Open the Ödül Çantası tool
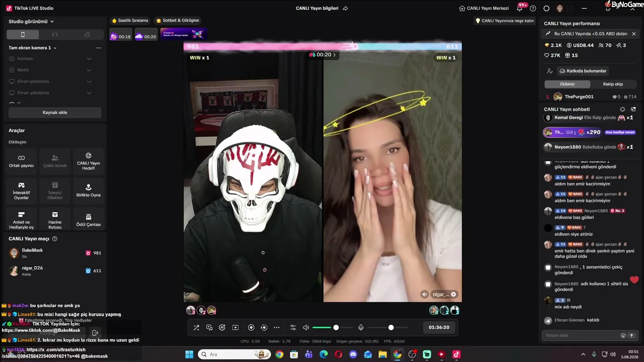Screen dimensions: 644x362 tap(89, 220)
